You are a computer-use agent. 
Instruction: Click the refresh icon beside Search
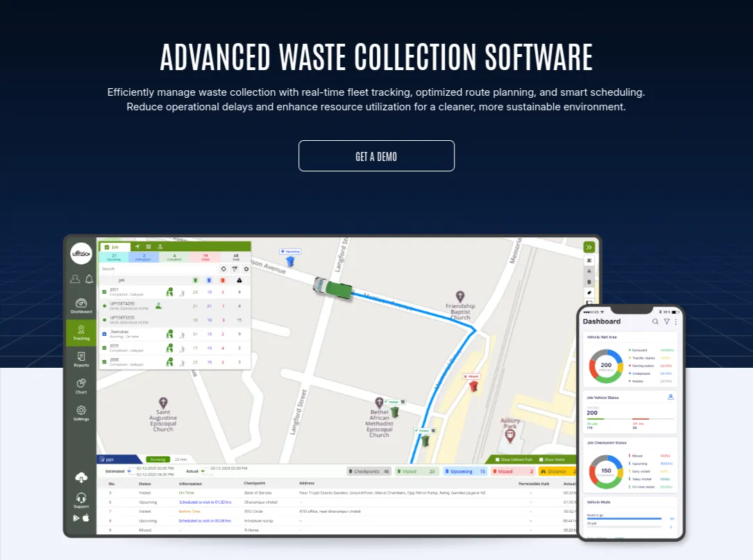[223, 269]
